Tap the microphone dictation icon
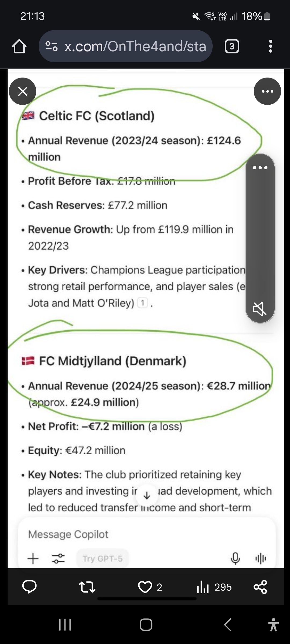 point(235,559)
